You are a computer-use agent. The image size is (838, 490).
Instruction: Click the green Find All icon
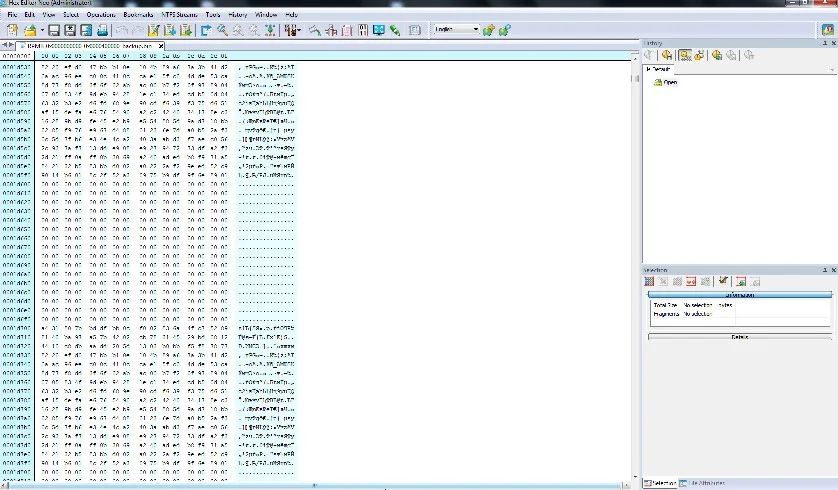(270, 30)
